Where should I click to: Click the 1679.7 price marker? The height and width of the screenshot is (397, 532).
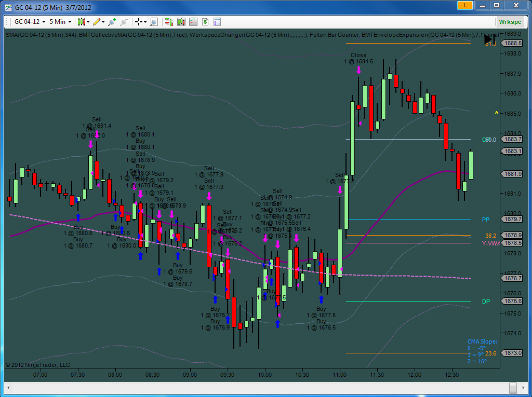pos(512,219)
